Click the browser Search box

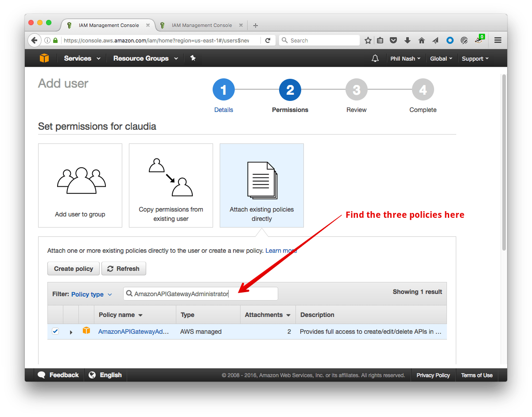tap(319, 40)
